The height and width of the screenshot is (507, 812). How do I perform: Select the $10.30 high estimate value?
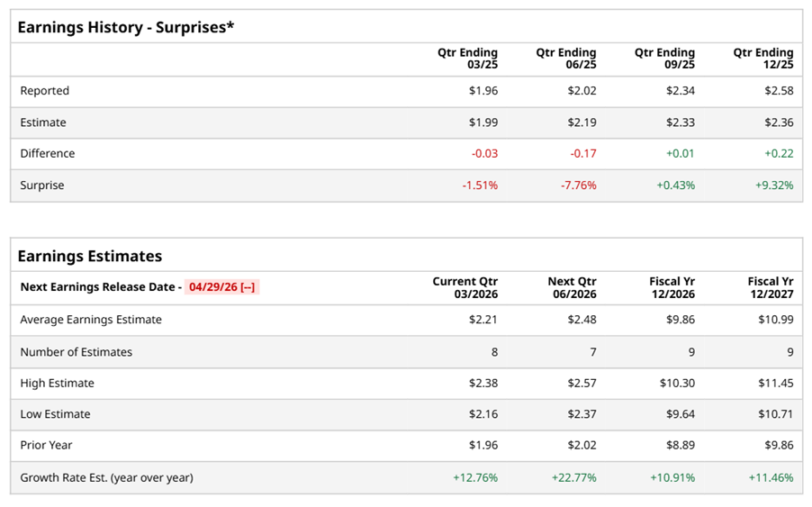pos(677,384)
